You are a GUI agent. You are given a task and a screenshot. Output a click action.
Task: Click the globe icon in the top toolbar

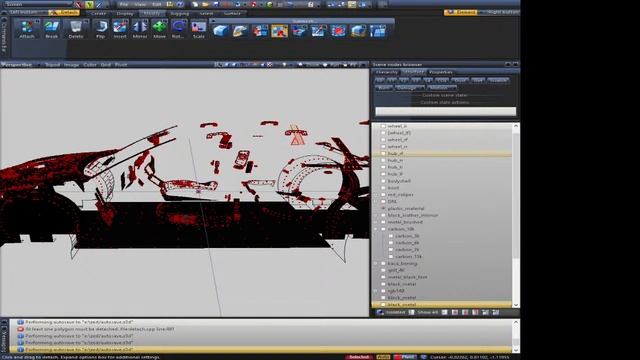pyautogui.click(x=269, y=4)
